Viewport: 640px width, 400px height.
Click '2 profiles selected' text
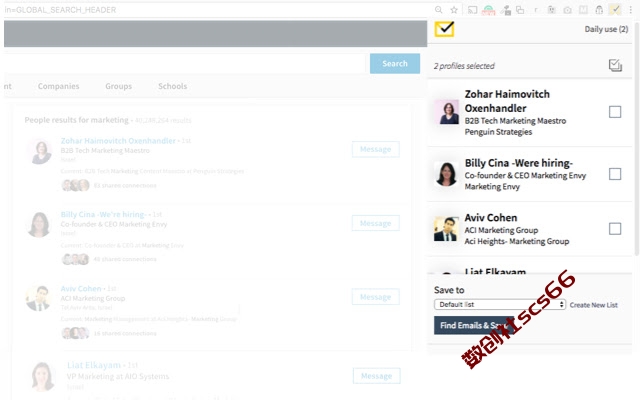click(x=464, y=66)
